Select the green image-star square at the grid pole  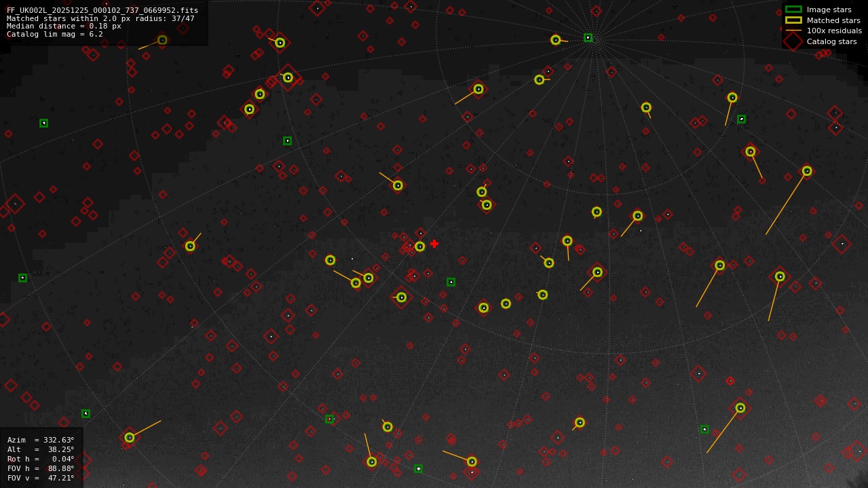pos(588,38)
